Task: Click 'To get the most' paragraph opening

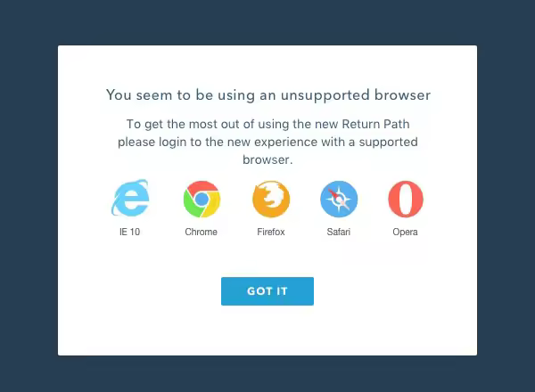Action: click(172, 125)
